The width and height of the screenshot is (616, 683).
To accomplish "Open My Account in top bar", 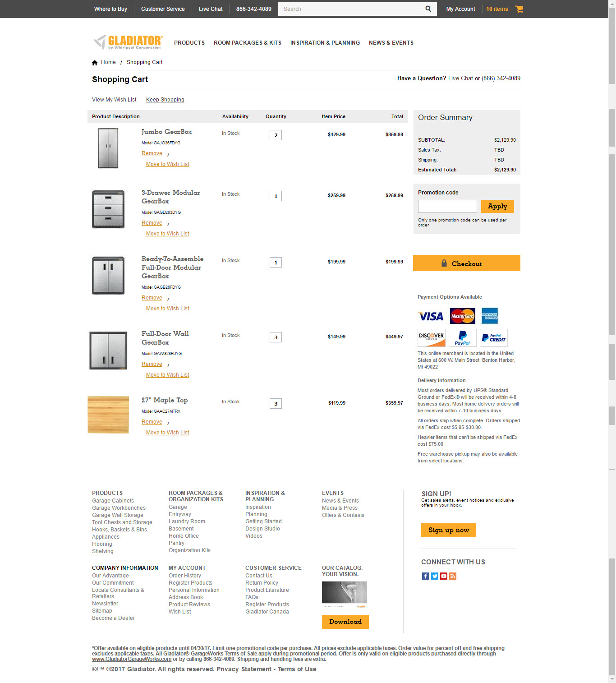I will 460,9.
